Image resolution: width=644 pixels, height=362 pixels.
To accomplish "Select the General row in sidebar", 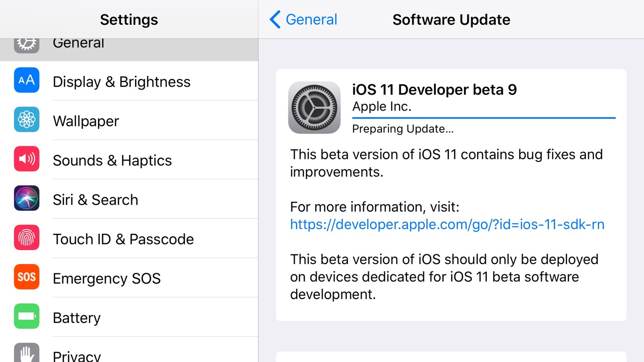I will tap(129, 50).
